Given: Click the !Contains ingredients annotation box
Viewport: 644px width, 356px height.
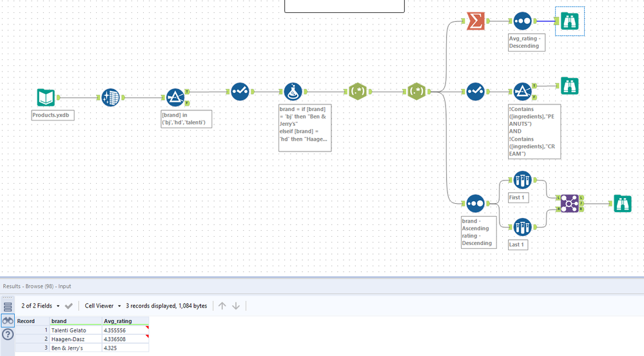Looking at the screenshot, I should tap(534, 132).
